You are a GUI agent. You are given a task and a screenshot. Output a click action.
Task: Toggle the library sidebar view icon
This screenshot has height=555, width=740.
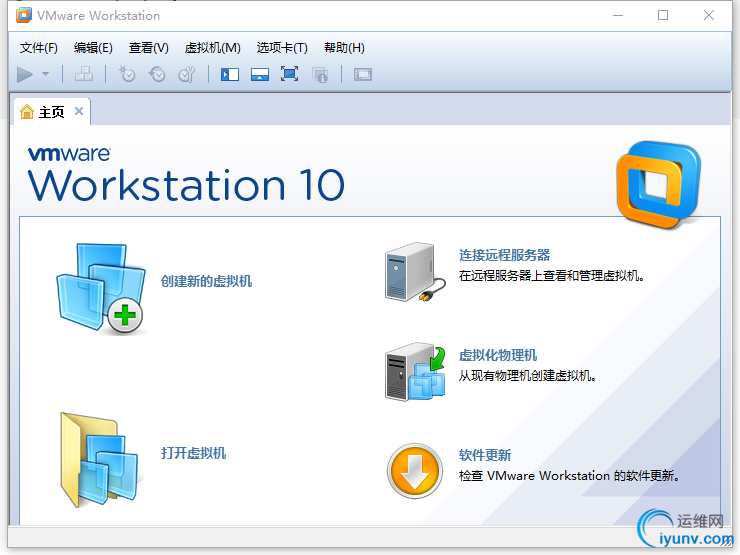pos(230,75)
